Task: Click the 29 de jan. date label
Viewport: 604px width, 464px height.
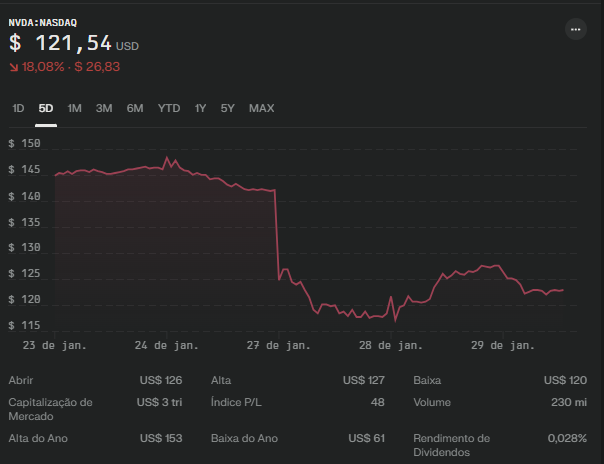Action: tap(503, 345)
